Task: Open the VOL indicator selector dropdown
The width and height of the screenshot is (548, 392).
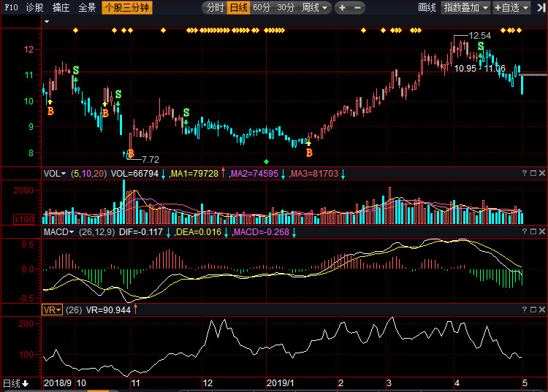Action: click(54, 173)
